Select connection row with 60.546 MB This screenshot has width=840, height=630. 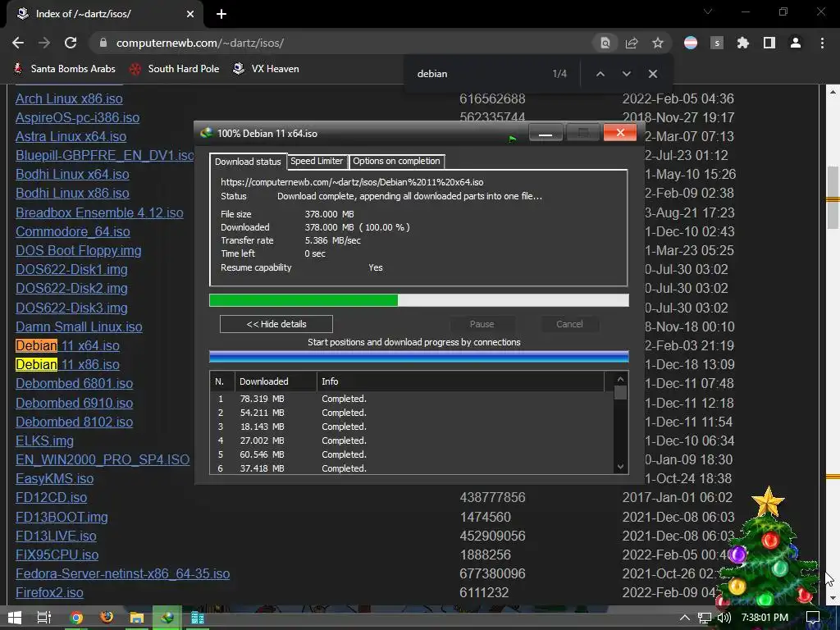(412, 454)
